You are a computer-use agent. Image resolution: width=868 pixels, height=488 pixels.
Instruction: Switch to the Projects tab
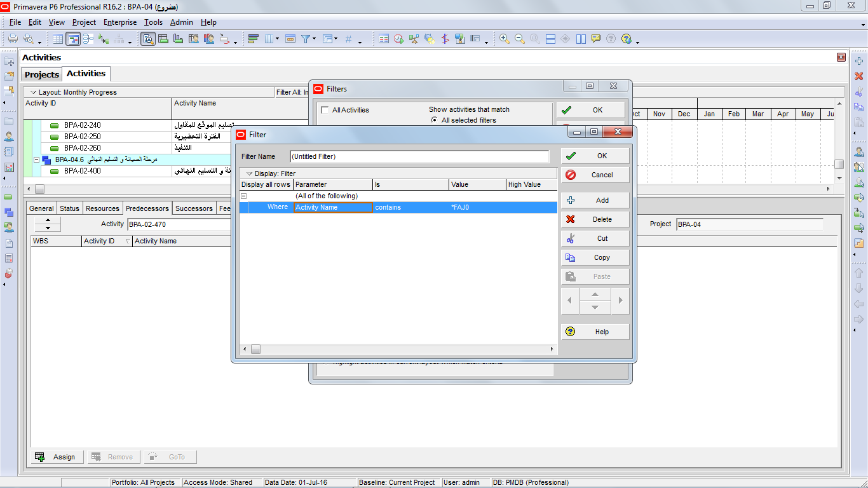point(42,74)
